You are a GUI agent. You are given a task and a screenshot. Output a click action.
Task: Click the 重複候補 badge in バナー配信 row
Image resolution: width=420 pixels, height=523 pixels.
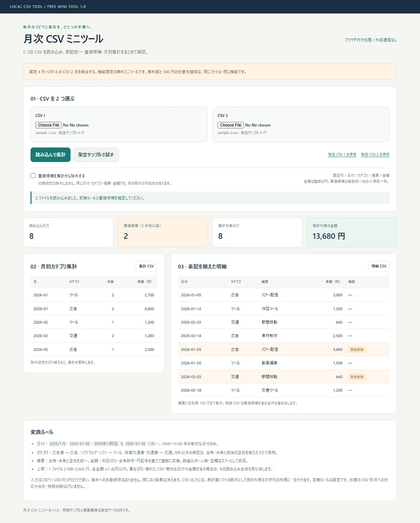pyautogui.click(x=356, y=349)
